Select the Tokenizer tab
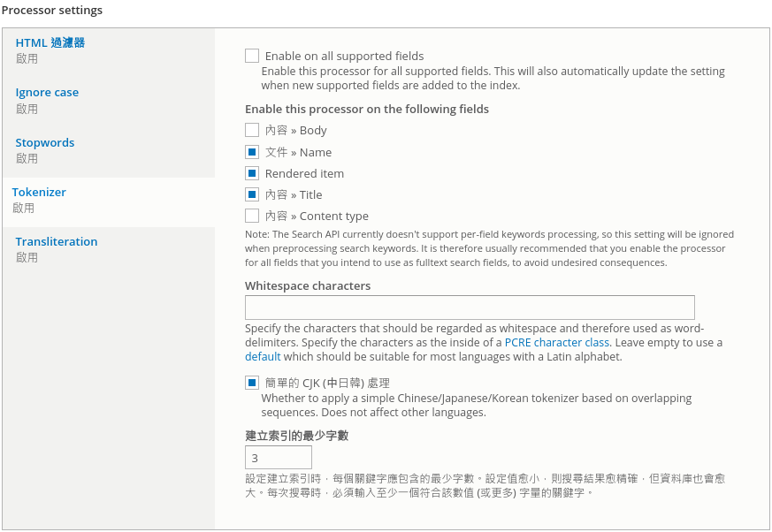 pyautogui.click(x=39, y=193)
